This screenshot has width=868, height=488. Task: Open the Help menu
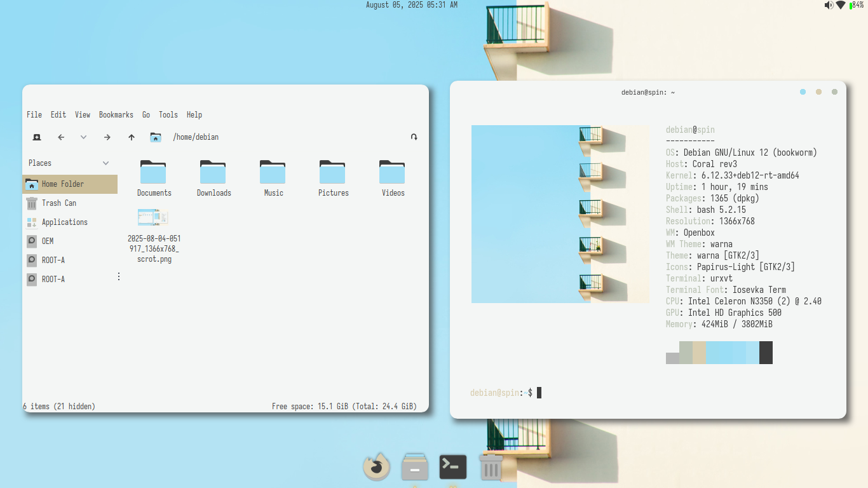(x=194, y=115)
